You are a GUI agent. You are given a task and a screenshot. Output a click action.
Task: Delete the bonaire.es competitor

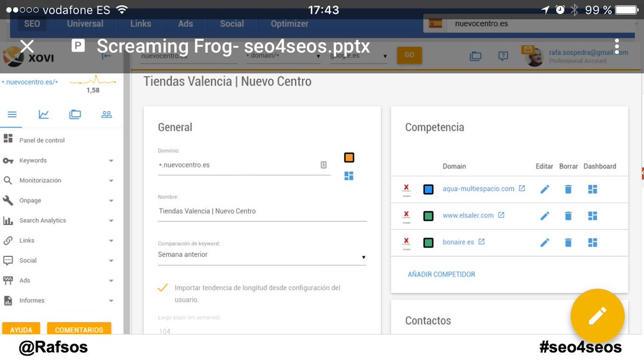pyautogui.click(x=568, y=242)
